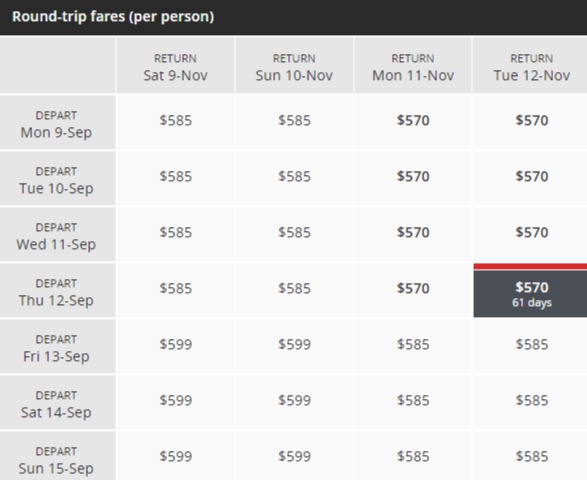Click Depart Mon 9-Sep row header

[x=57, y=122]
